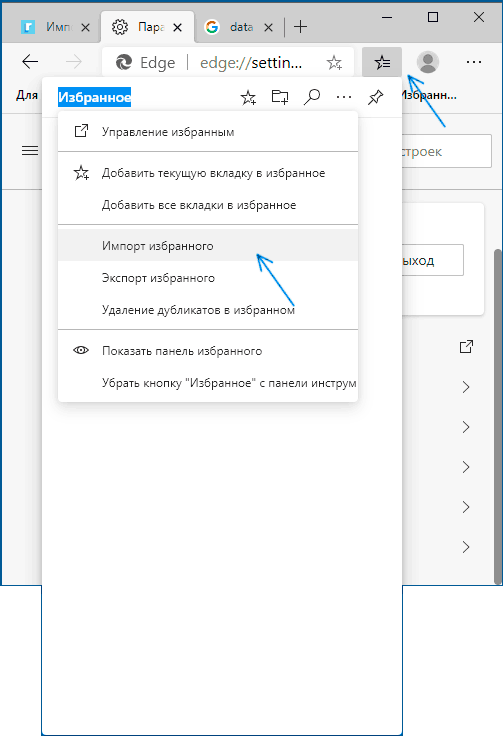Expand the first chevron in the settings list

[x=466, y=387]
